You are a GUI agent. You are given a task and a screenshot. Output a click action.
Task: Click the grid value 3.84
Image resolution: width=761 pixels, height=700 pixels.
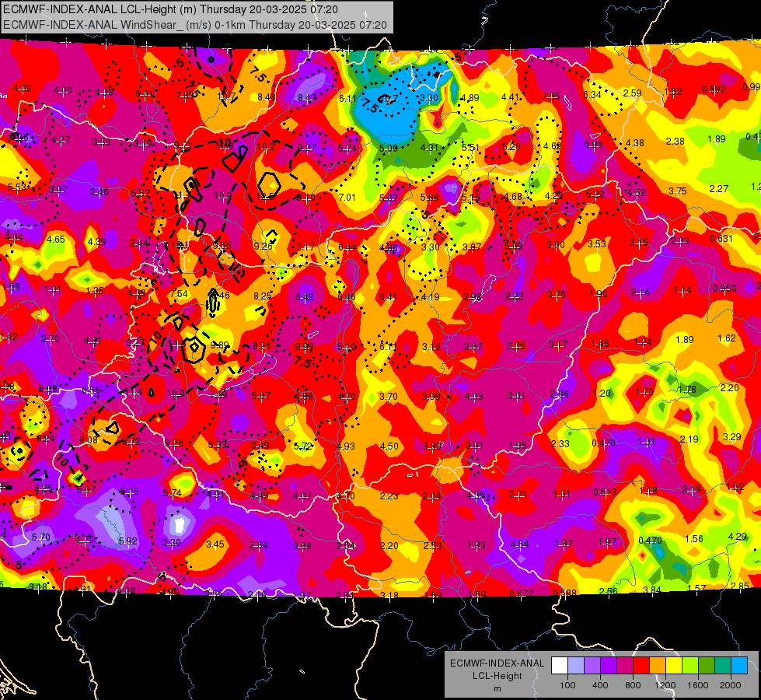pyautogui.click(x=652, y=590)
